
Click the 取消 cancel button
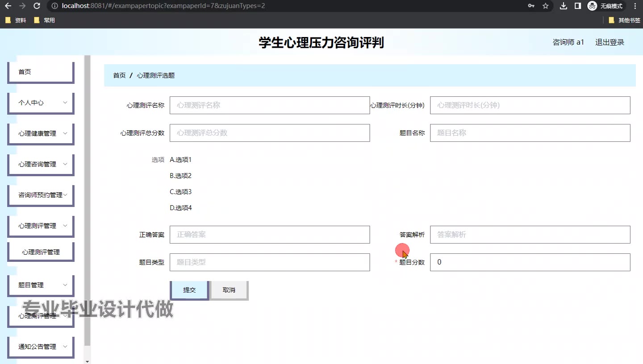229,290
